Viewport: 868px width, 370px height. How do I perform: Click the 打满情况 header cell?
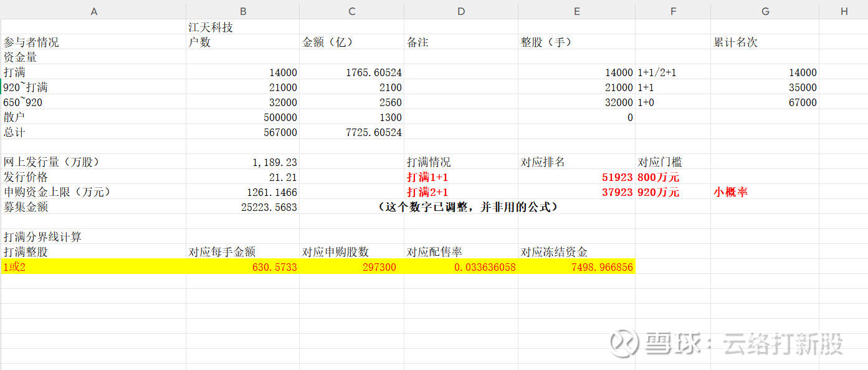click(461, 162)
